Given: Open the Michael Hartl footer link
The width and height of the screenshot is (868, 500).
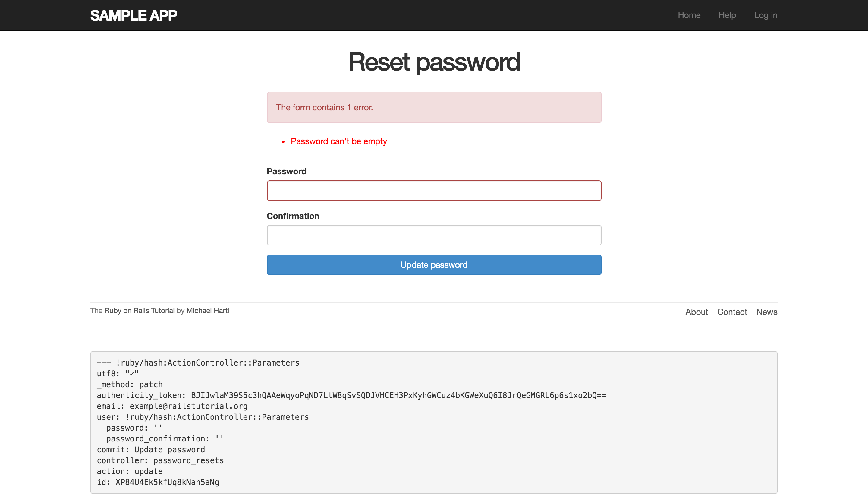Looking at the screenshot, I should point(208,310).
